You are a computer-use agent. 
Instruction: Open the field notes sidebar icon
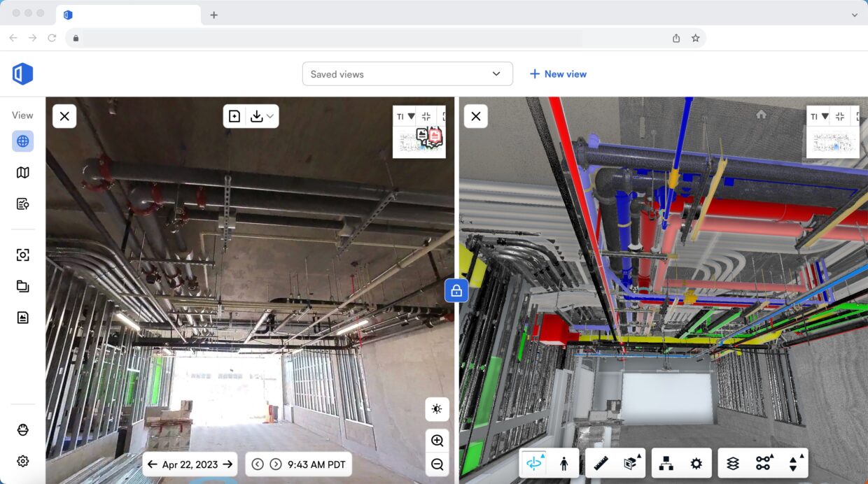(22, 204)
